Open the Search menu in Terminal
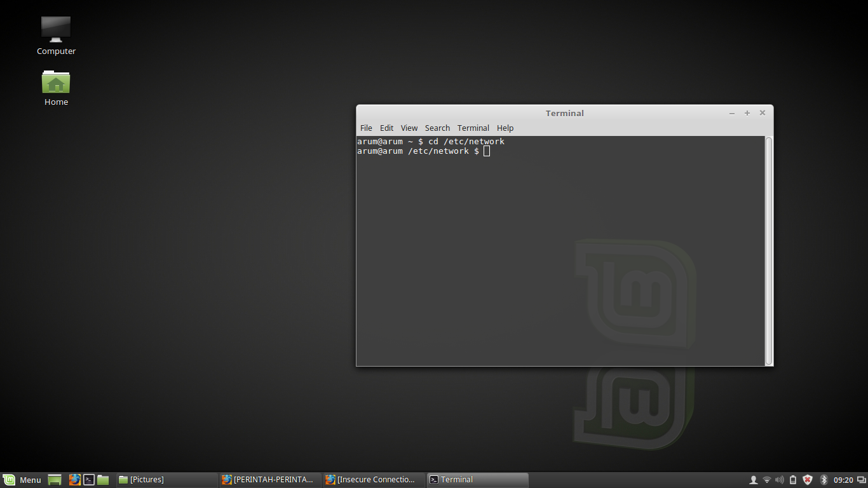The image size is (868, 488). [437, 128]
